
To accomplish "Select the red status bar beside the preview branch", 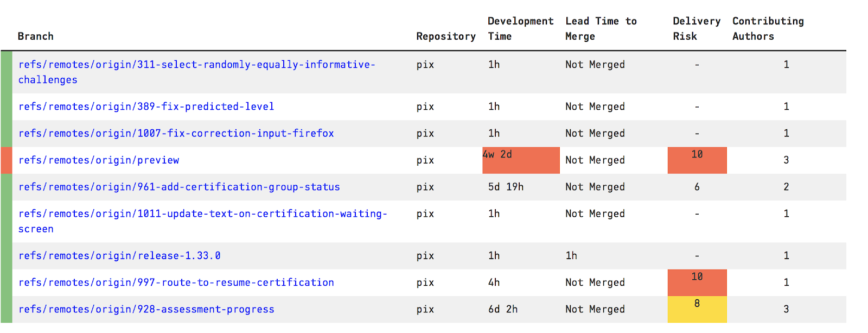I will pyautogui.click(x=7, y=160).
